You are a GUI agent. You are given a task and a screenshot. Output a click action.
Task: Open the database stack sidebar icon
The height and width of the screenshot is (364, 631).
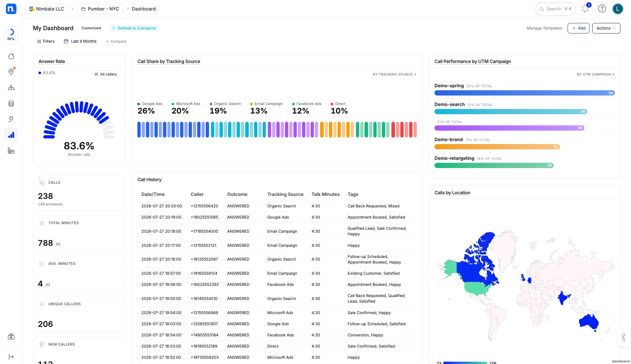tap(11, 103)
